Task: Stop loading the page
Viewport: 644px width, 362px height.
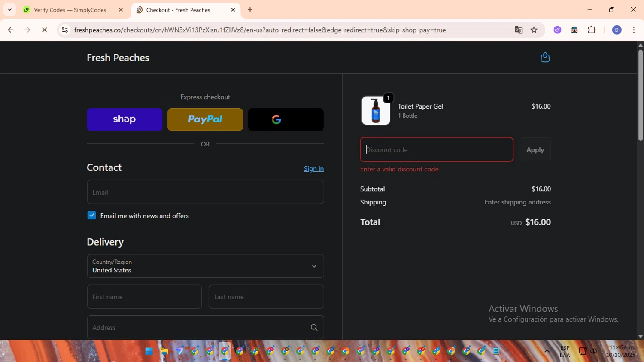Action: click(44, 30)
